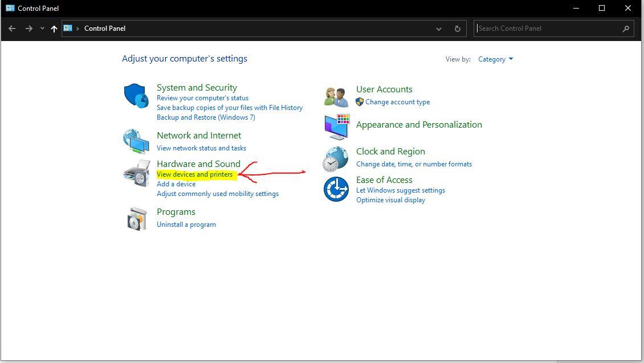The height and width of the screenshot is (363, 644).
Task: Open the View by Category dropdown
Action: point(495,59)
